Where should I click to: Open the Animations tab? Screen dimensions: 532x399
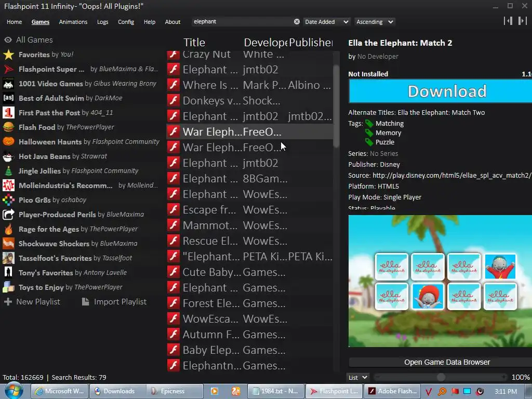[x=73, y=22]
